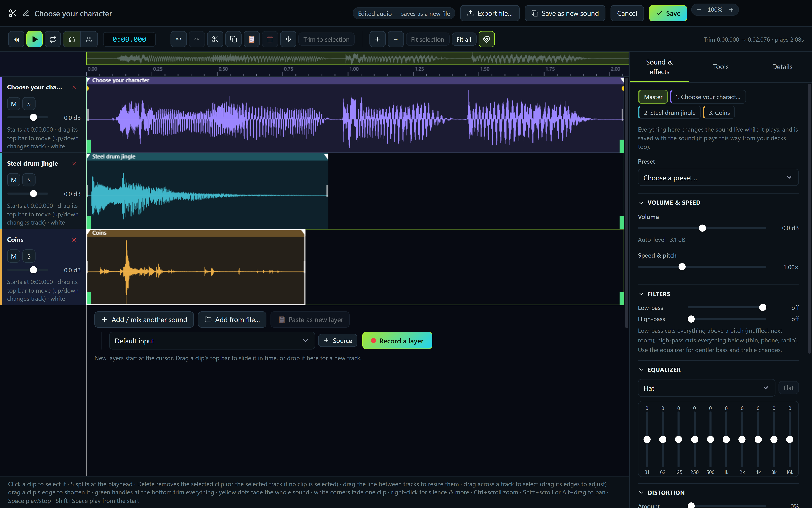Screen dimensions: 812x508
Task: Solo the Coins track
Action: point(29,256)
